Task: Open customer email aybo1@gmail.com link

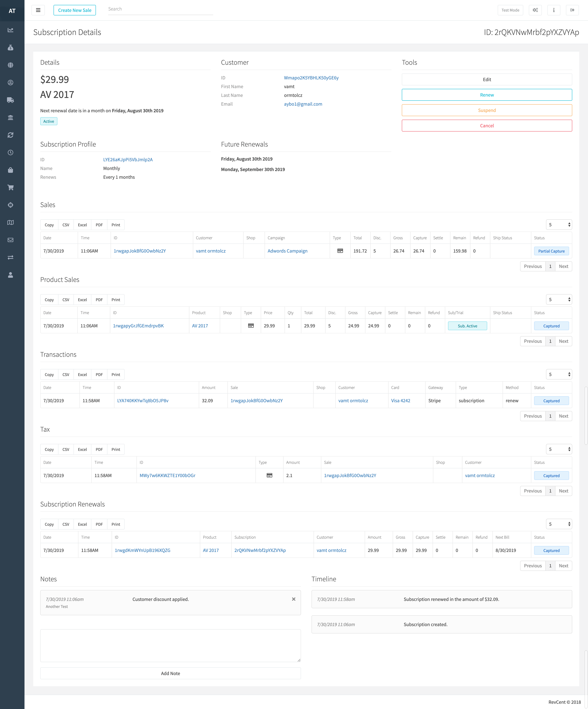Action: coord(303,104)
